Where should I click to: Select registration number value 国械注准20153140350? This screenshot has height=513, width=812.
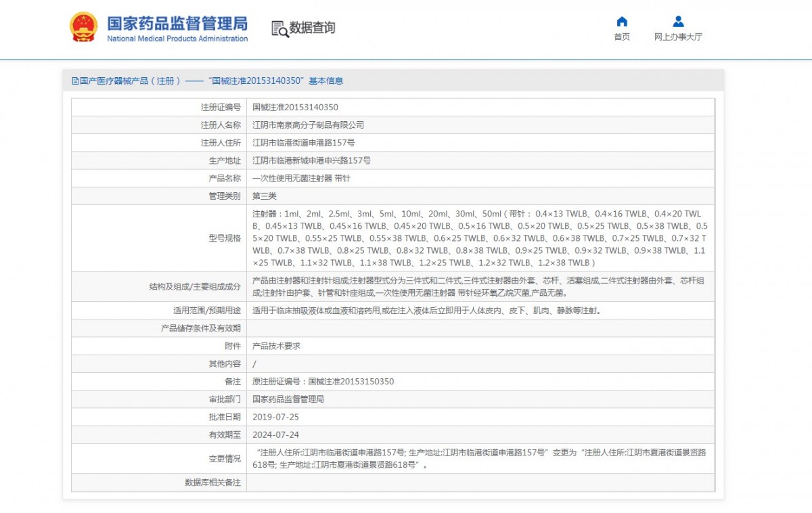tap(295, 107)
